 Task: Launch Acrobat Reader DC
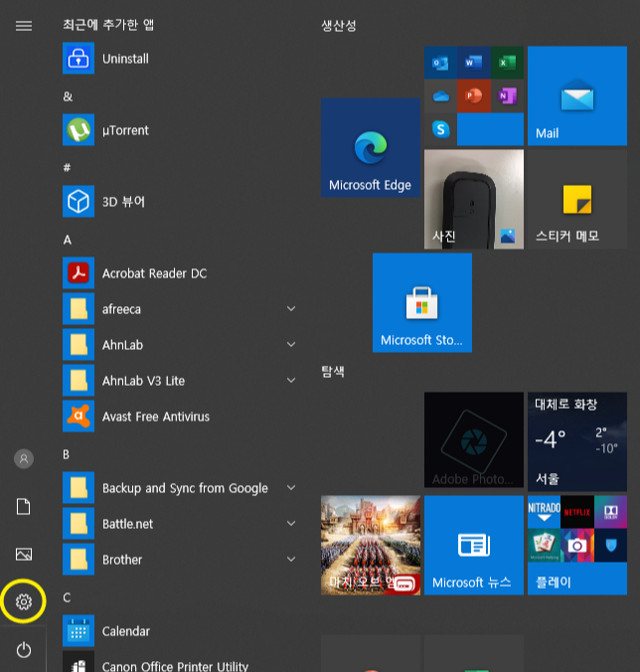(180, 273)
